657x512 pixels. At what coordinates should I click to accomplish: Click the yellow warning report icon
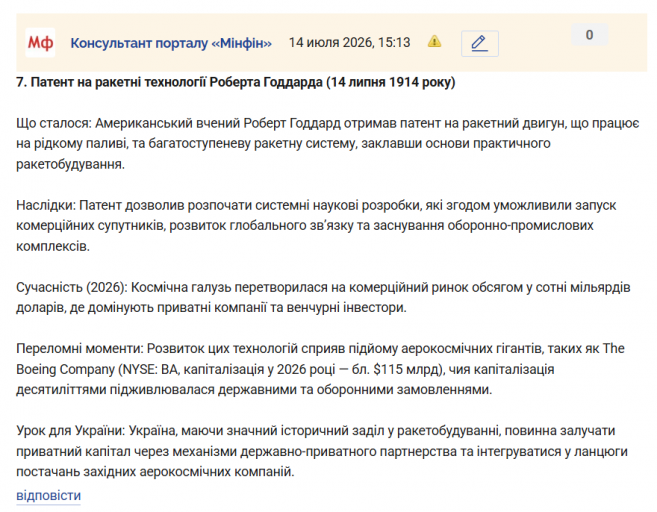(x=435, y=41)
